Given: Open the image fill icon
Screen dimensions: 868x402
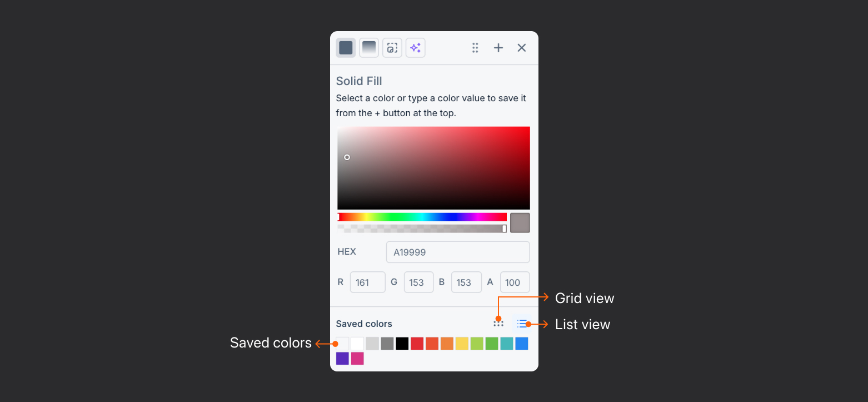Looking at the screenshot, I should click(x=392, y=48).
